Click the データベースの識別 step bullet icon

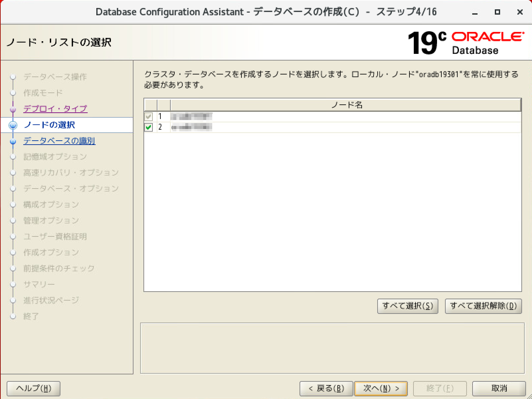point(13,141)
